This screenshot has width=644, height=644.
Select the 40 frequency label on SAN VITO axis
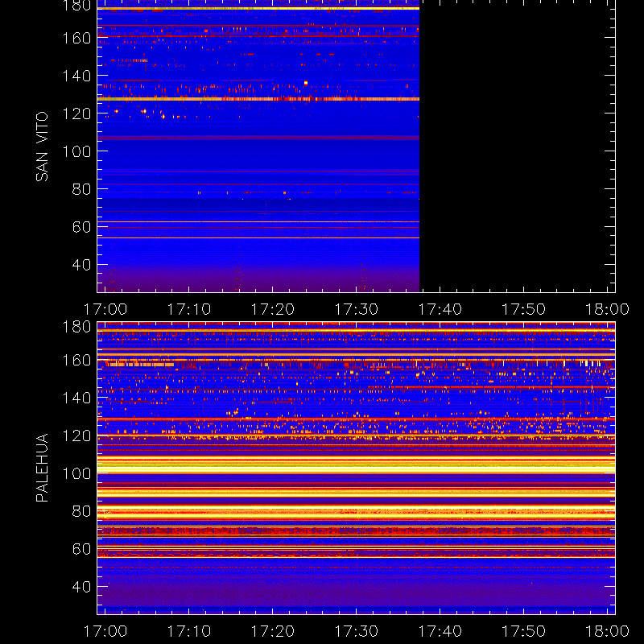(81, 265)
